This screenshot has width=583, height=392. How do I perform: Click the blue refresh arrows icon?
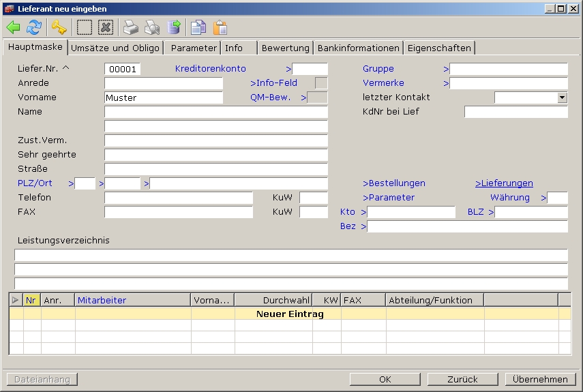tap(34, 27)
